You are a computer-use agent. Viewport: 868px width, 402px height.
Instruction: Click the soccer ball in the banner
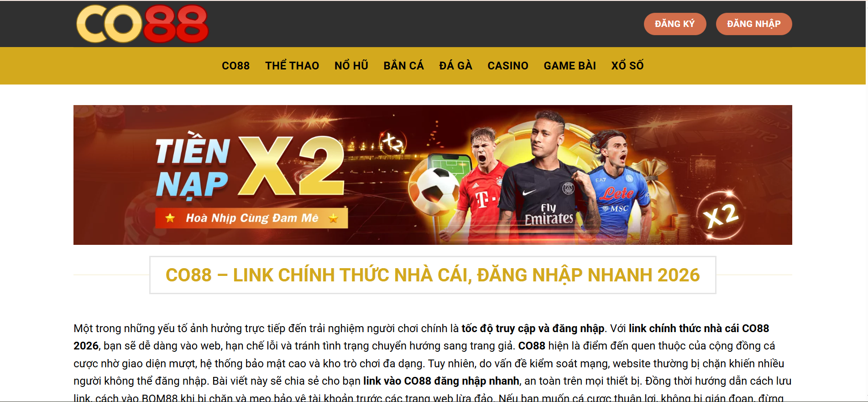tap(434, 191)
